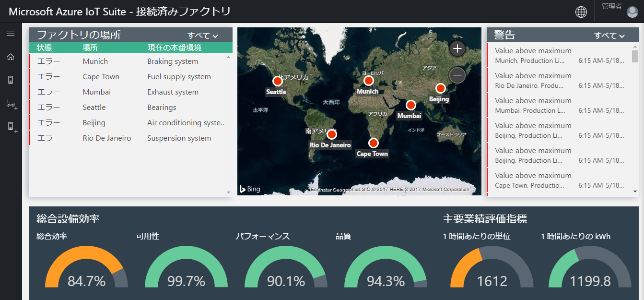
Task: Click the add device icon with plus sign
Action: click(12, 126)
